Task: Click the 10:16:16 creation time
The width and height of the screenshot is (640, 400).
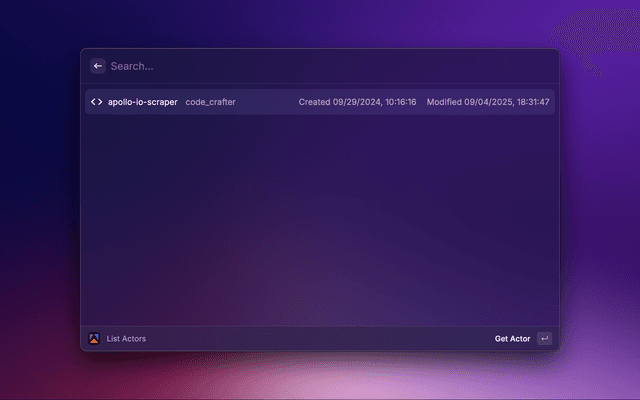Action: pos(398,102)
